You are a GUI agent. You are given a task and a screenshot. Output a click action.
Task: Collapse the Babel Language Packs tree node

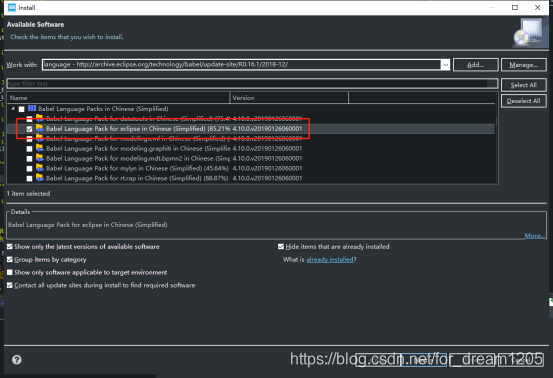13,109
